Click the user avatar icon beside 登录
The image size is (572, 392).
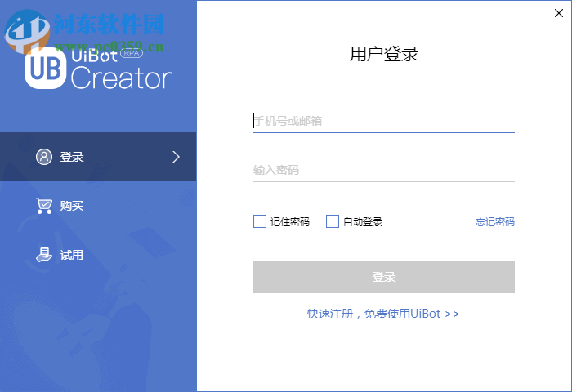pos(44,157)
